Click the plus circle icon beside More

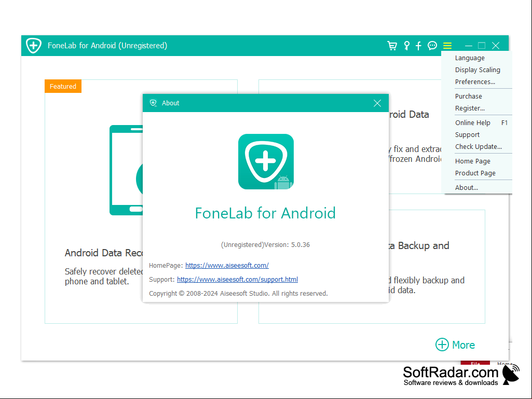tap(442, 345)
